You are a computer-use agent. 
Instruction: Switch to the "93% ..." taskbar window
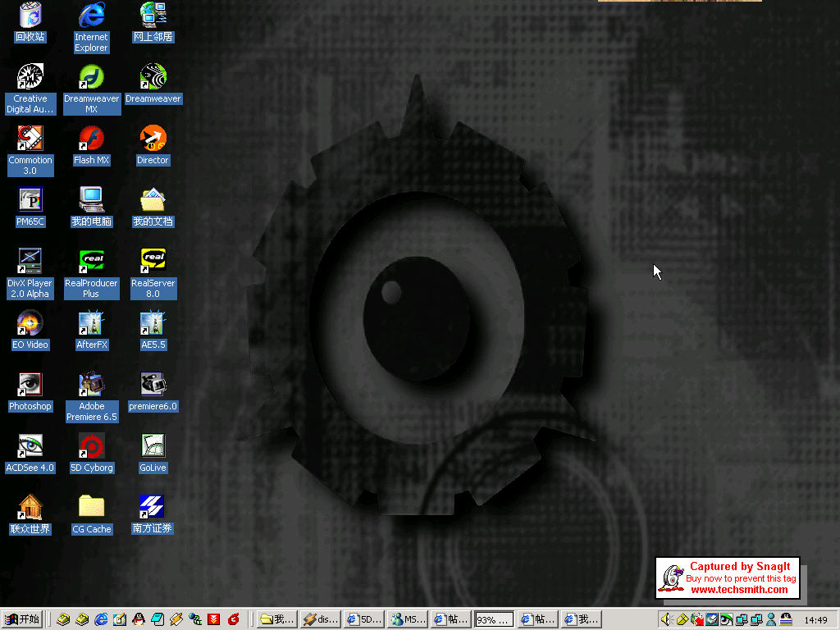[x=495, y=619]
